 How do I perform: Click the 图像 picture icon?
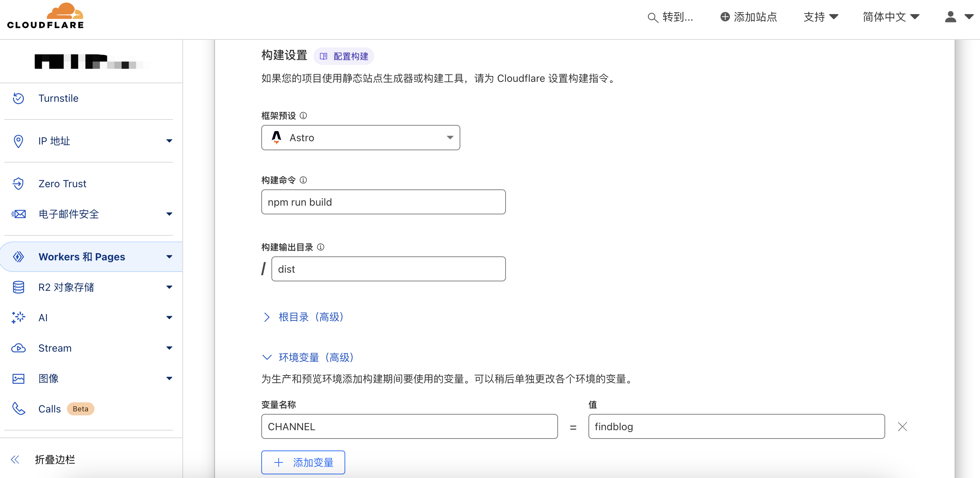pos(18,378)
